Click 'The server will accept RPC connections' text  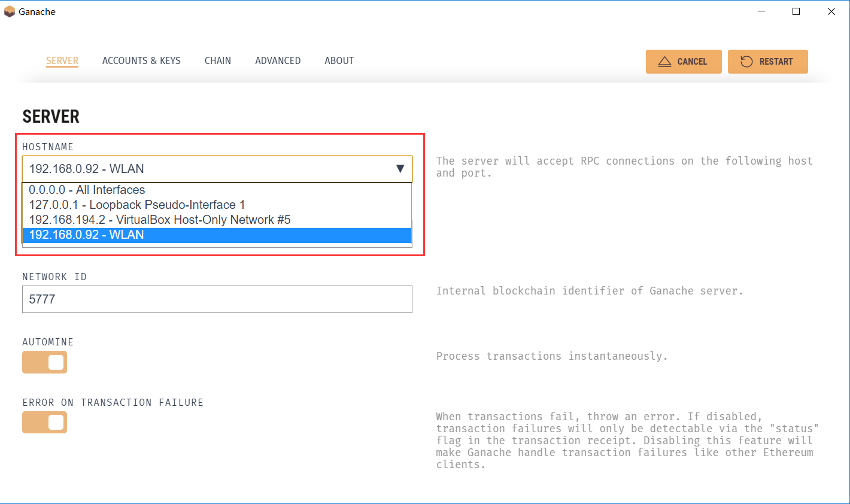point(624,167)
